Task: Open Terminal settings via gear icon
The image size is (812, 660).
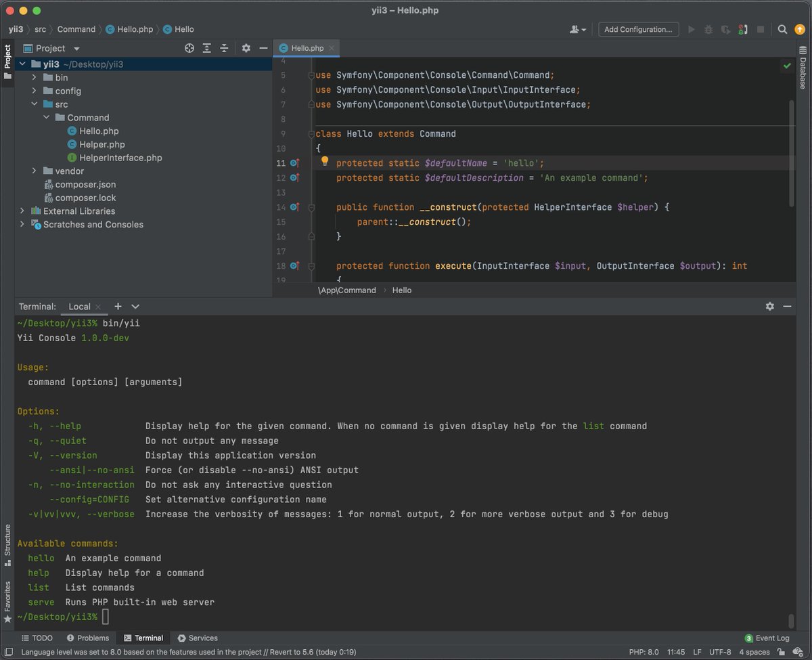Action: pos(770,306)
